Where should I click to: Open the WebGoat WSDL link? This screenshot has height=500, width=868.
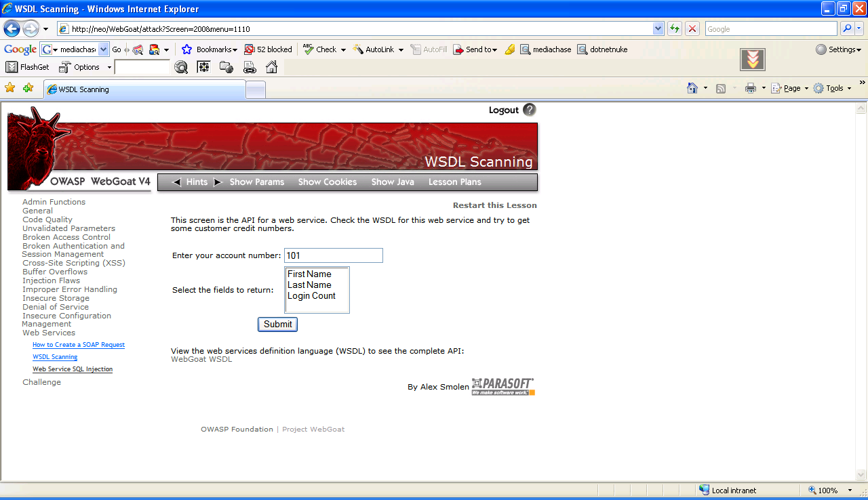pos(201,359)
